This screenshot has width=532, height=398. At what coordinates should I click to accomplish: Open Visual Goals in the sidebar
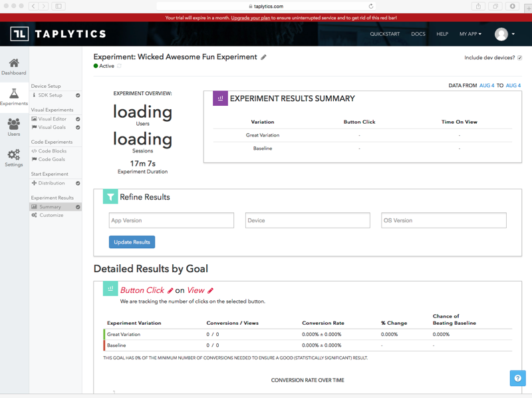(x=52, y=127)
